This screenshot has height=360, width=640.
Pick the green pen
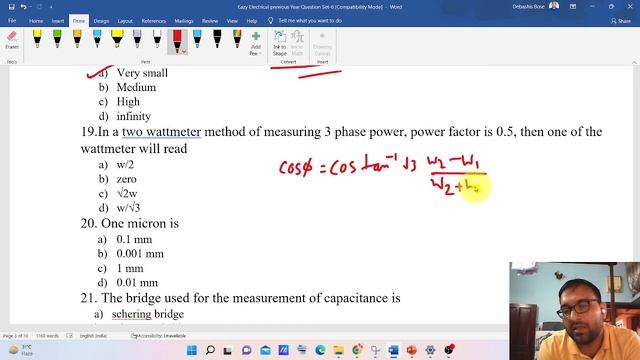[57, 39]
